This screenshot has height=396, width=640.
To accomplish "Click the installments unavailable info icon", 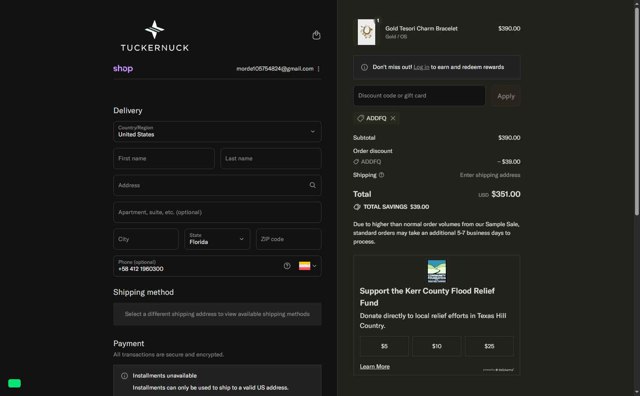I will [x=124, y=376].
